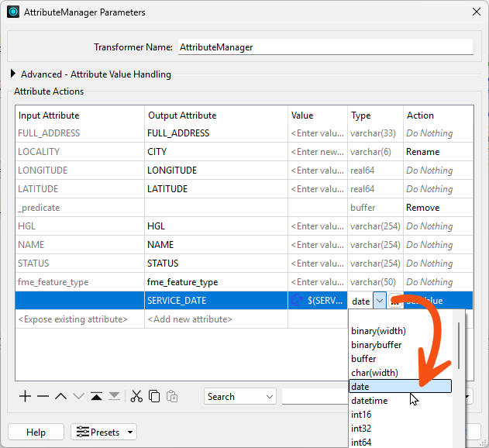Pick datetime in the type dropdown list
Image resolution: width=489 pixels, height=448 pixels.
click(400, 400)
